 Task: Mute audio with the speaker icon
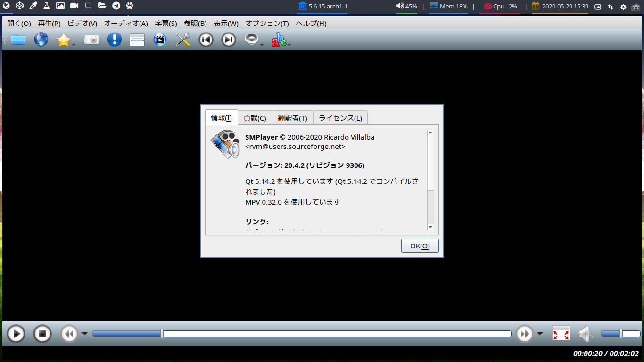[x=586, y=334]
